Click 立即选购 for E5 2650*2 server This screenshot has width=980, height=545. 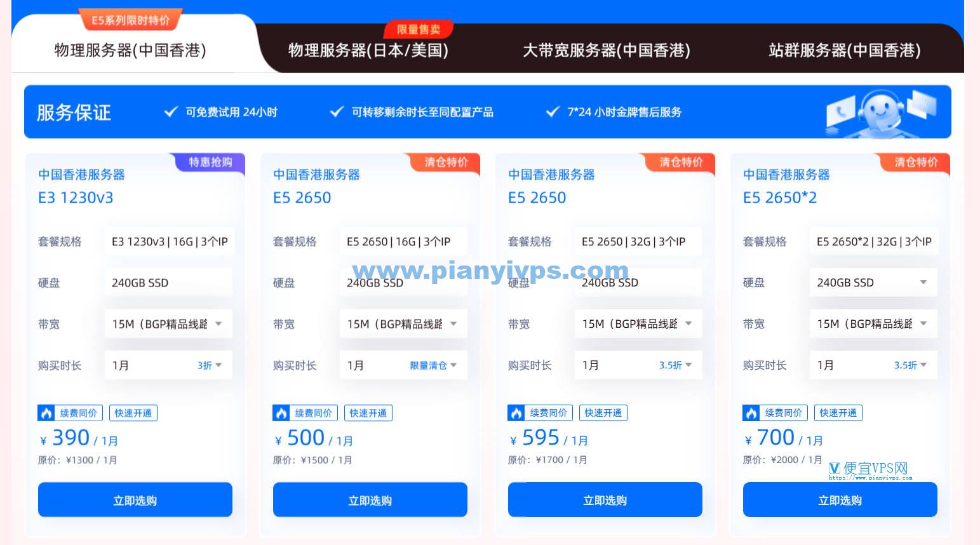pyautogui.click(x=840, y=500)
